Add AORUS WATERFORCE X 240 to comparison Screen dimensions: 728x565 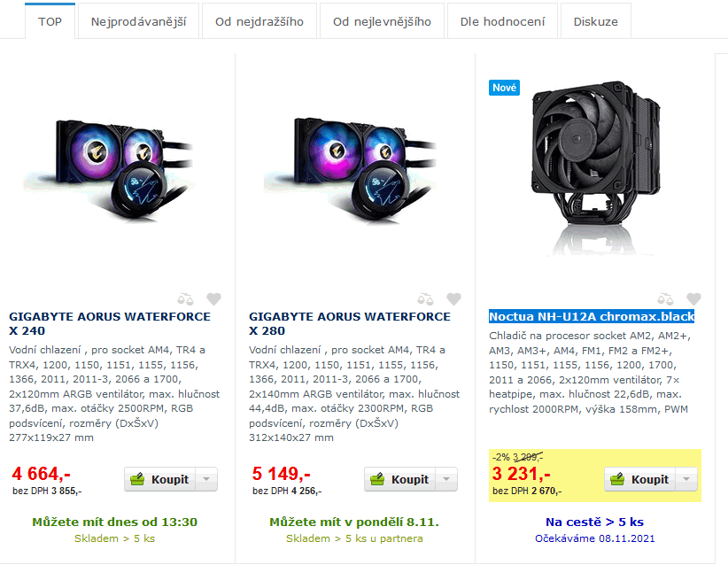pos(186,299)
